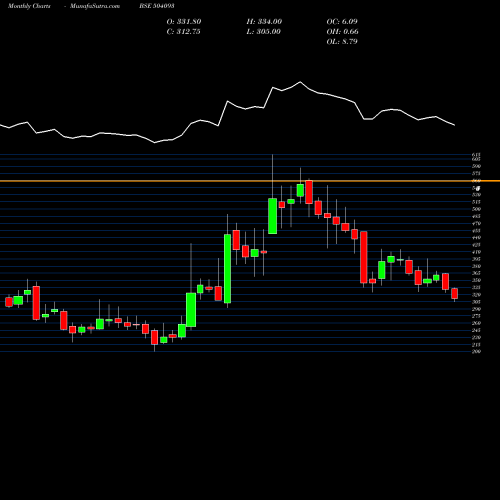Click the 590 price axis label
500x500 pixels.
tap(476, 166)
